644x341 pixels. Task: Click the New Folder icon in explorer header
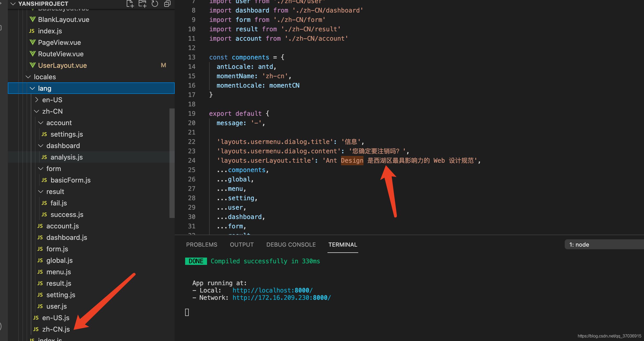point(142,4)
